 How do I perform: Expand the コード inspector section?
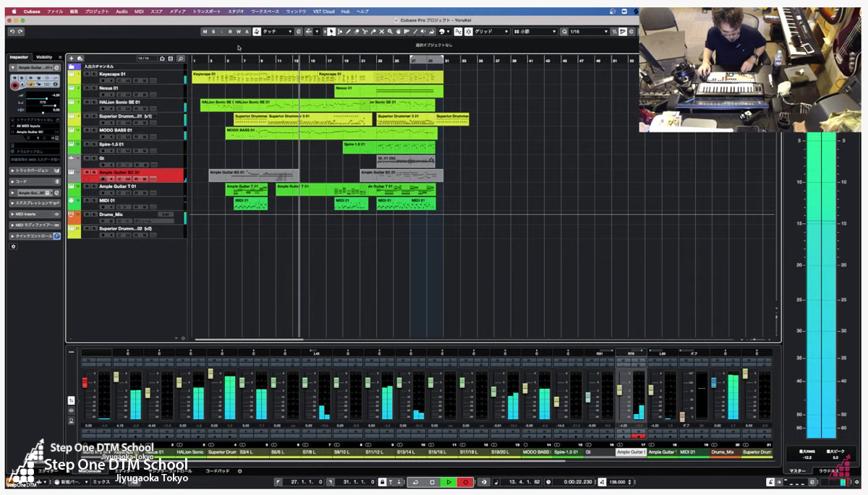[x=35, y=181]
